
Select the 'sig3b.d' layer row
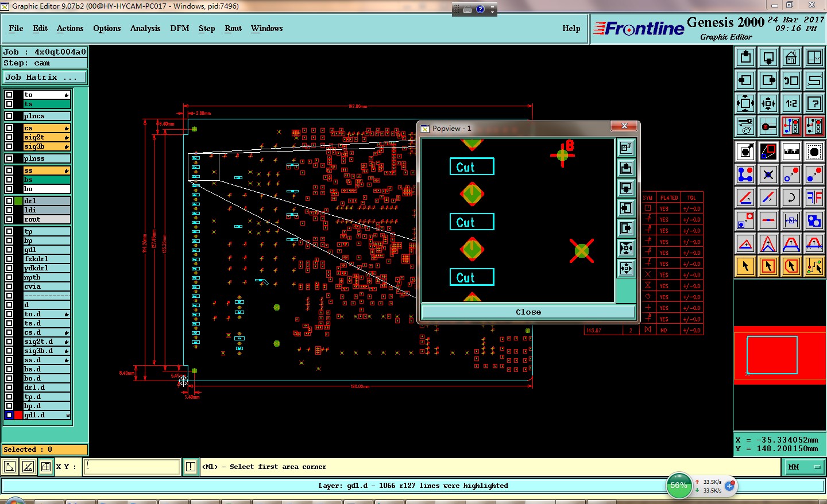[x=47, y=351]
